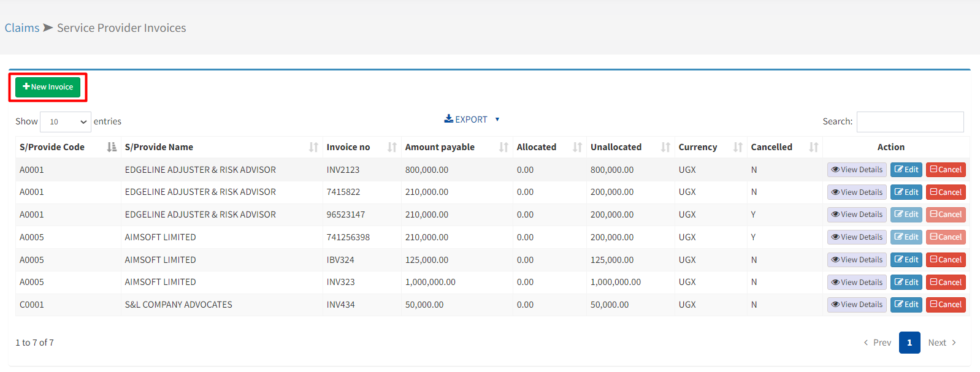
Task: Open the Show entries count dropdown
Action: coord(65,122)
